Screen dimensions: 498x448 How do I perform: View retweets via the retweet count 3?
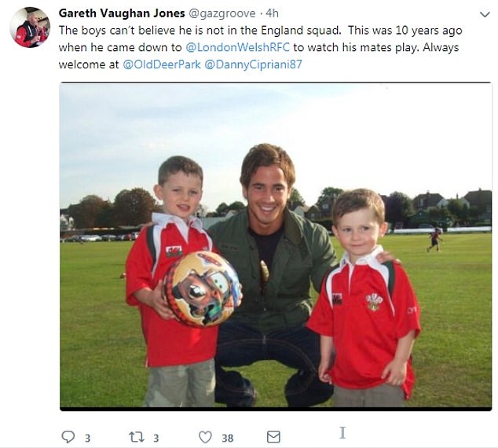pos(156,439)
